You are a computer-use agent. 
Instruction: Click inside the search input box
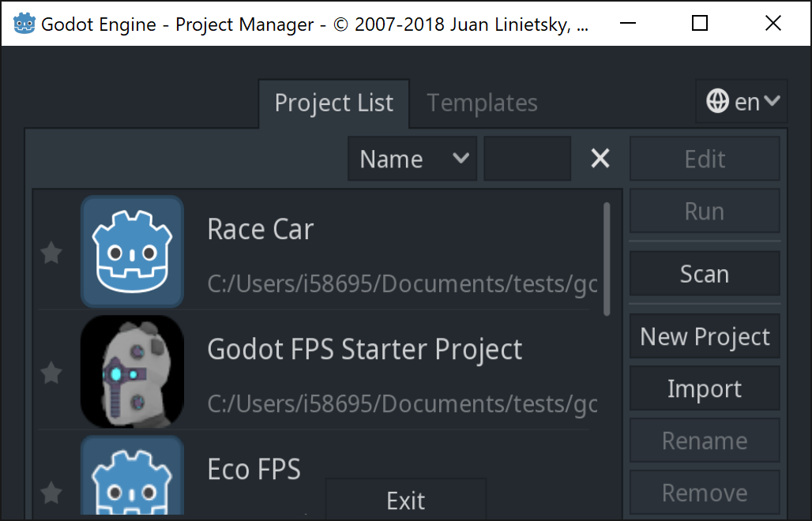click(527, 158)
